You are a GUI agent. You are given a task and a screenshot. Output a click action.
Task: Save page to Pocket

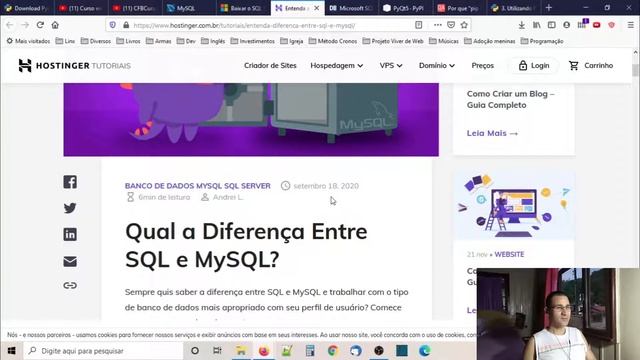tap(451, 25)
